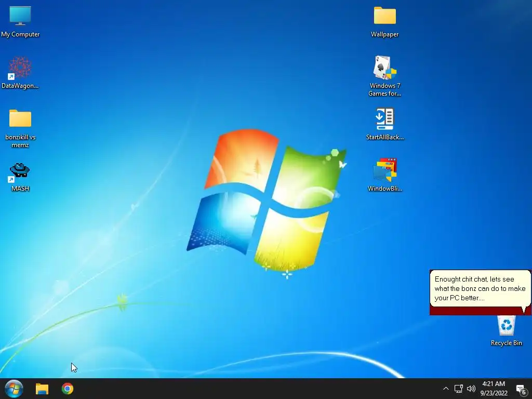Open the clock showing 4:21 AM
Screen dimensions: 532x399
494,389
